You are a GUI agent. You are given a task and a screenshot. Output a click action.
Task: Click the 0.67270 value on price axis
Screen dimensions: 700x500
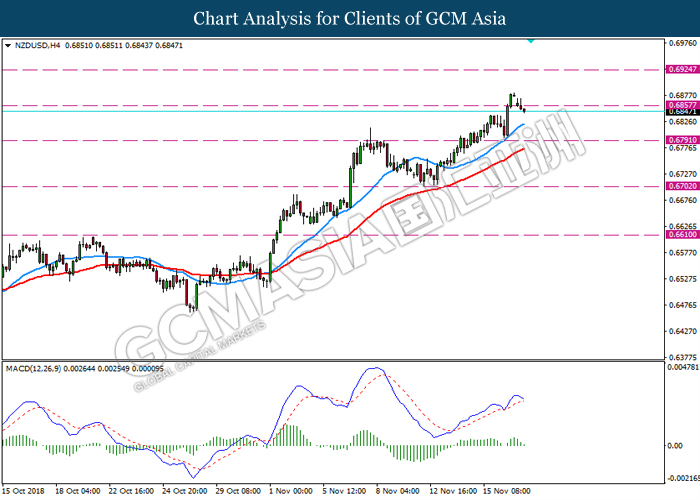(x=683, y=174)
